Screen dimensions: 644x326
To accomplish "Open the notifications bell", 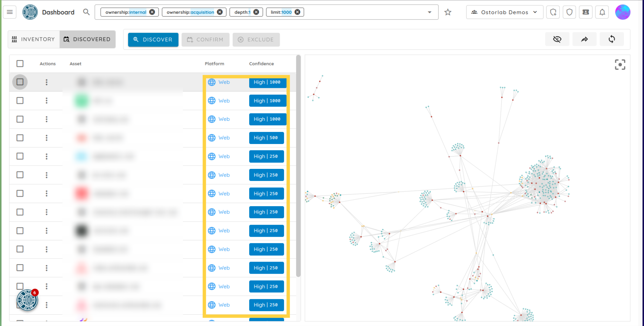I will click(602, 12).
